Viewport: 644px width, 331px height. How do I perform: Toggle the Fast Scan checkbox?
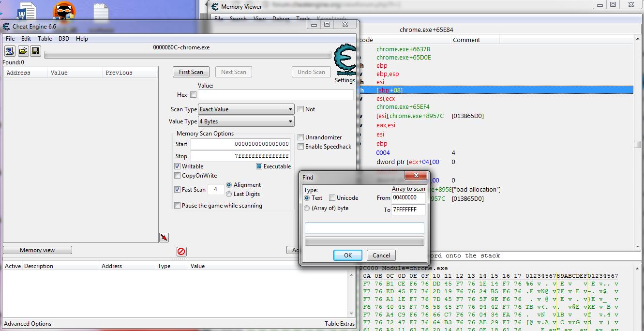point(177,190)
